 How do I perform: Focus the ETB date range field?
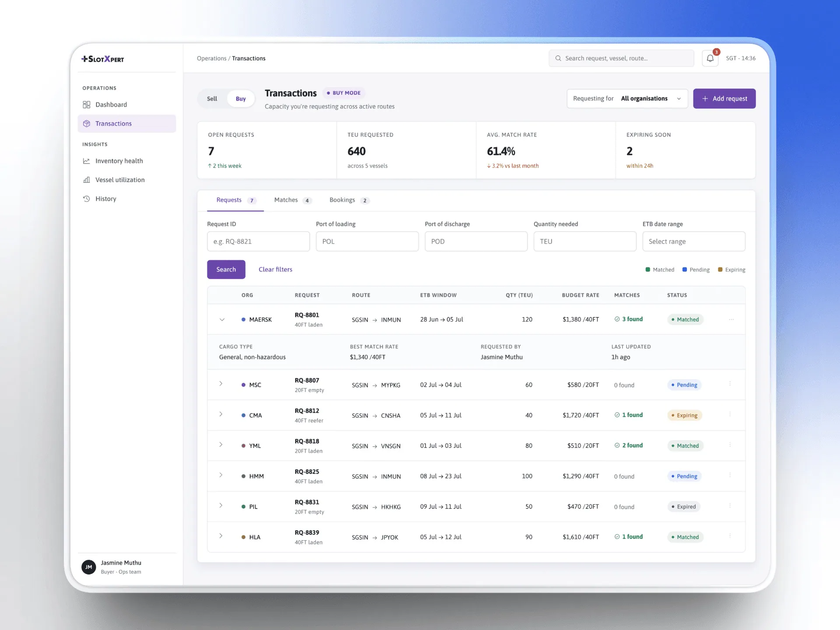tap(694, 241)
